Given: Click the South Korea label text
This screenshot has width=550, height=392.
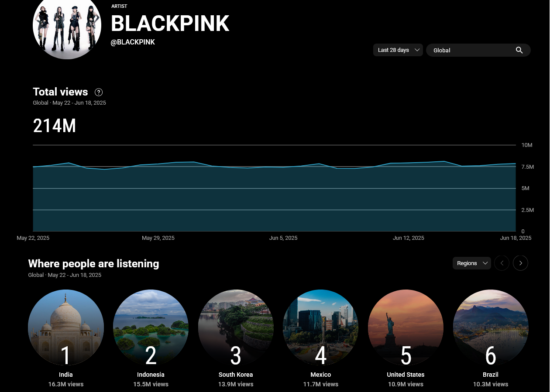Looking at the screenshot, I should 236,375.
